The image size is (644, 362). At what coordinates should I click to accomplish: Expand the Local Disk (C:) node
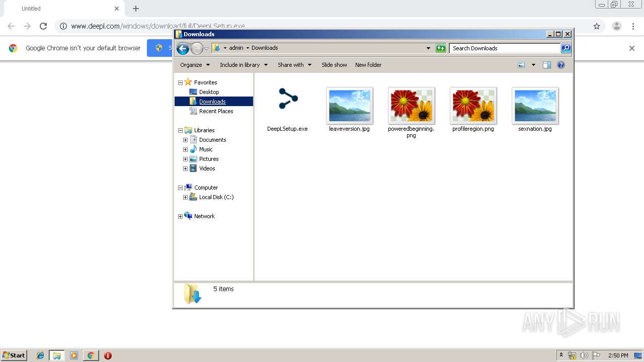click(x=185, y=197)
